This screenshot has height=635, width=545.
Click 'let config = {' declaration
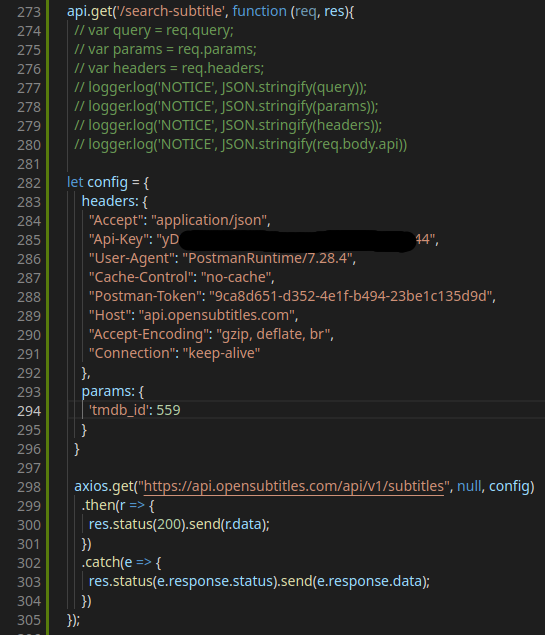[108, 183]
